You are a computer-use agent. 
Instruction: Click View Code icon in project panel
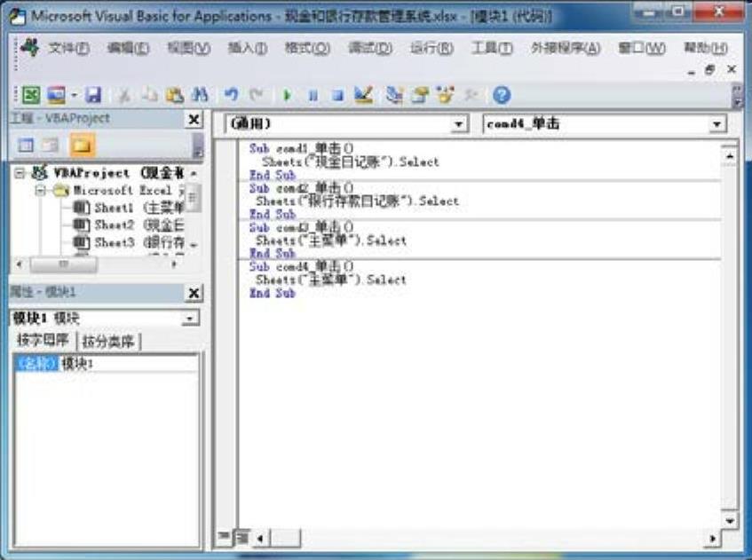pyautogui.click(x=26, y=145)
